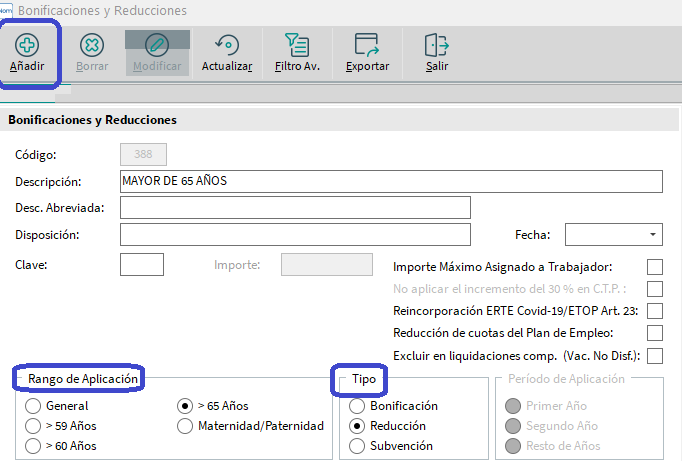Click the Borrar delete icon
Image resolution: width=682 pixels, height=461 pixels.
(x=92, y=45)
